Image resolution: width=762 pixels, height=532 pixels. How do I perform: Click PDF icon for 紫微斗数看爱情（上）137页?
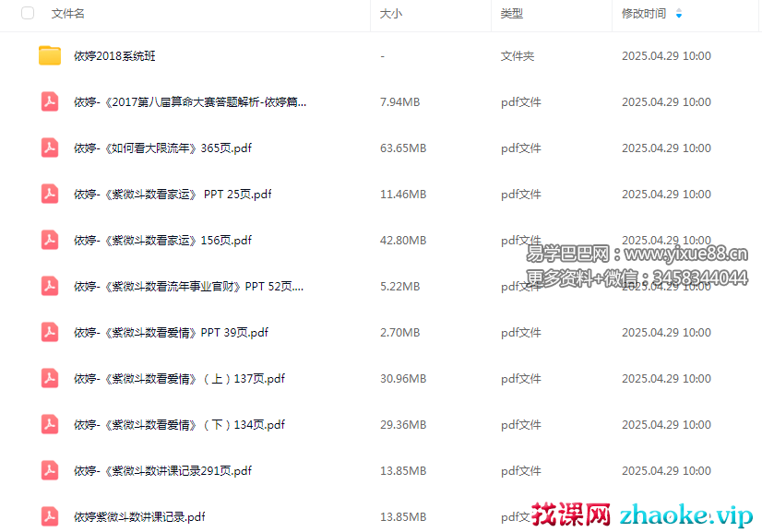pos(50,379)
